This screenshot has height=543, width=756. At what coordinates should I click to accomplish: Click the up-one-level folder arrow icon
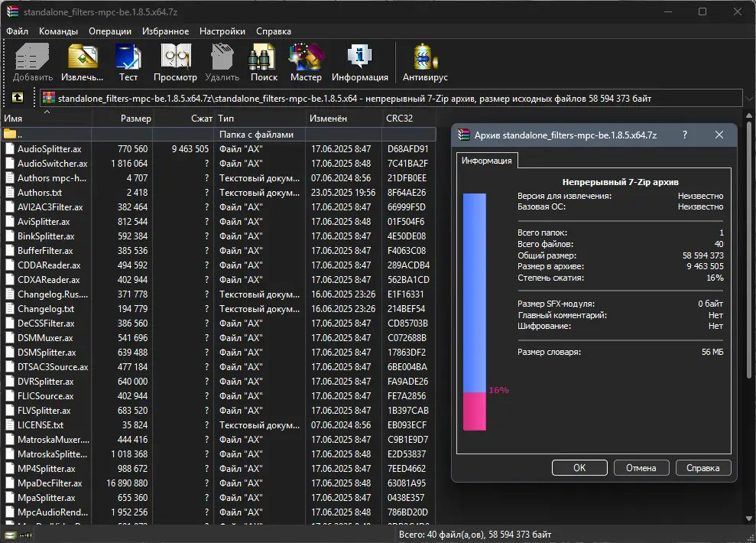pyautogui.click(x=17, y=98)
